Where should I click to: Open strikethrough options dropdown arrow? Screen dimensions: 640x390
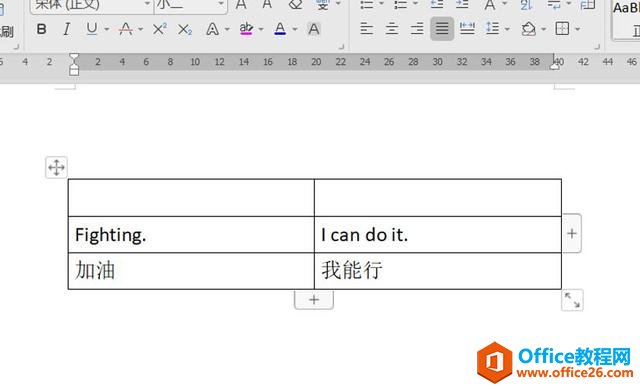click(x=140, y=29)
